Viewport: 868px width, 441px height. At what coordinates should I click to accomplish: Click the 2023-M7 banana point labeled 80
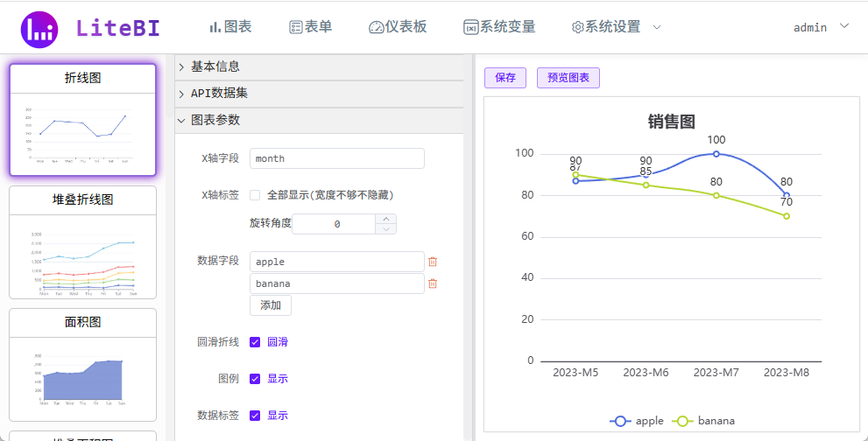(x=716, y=195)
